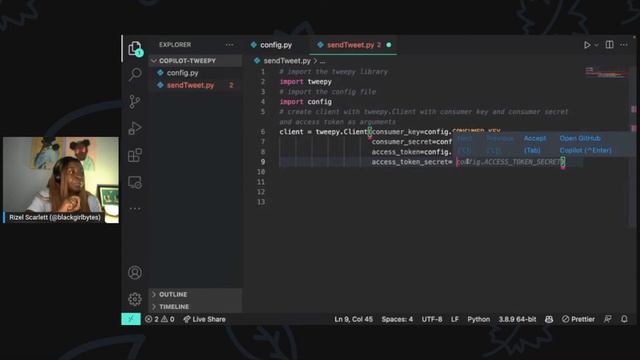Show Previous Copilot suggestion

(x=500, y=144)
